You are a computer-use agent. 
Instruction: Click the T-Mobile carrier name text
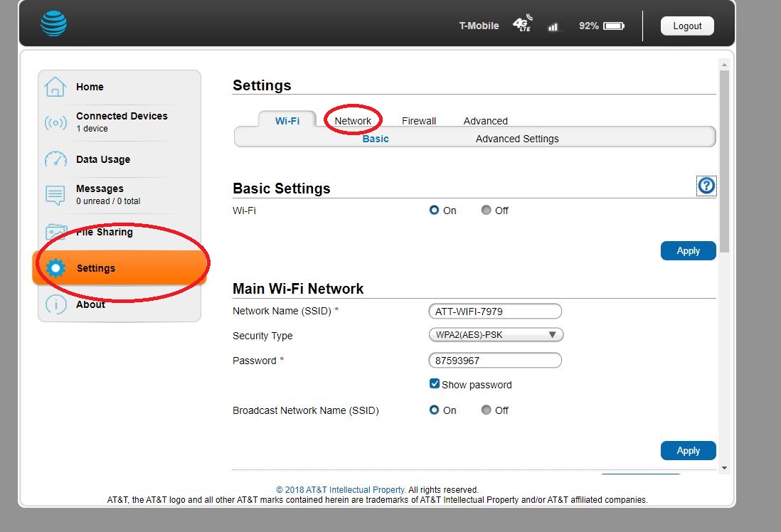click(479, 26)
